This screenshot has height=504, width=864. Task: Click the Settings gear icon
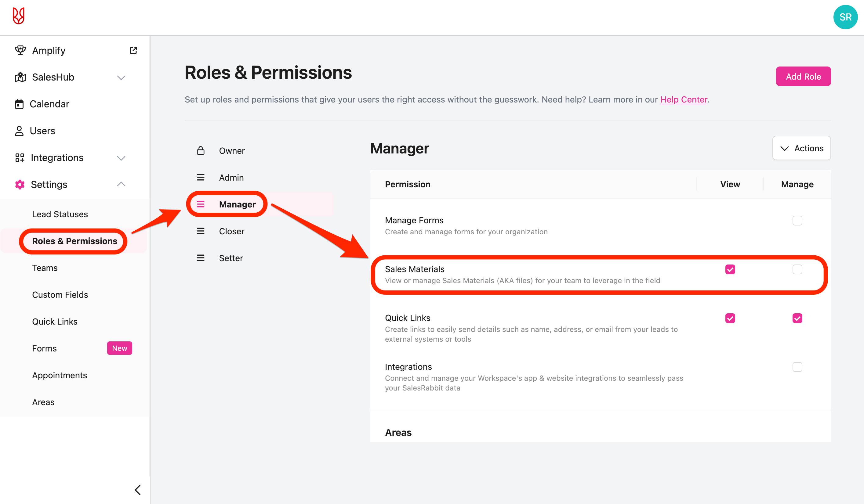(20, 185)
